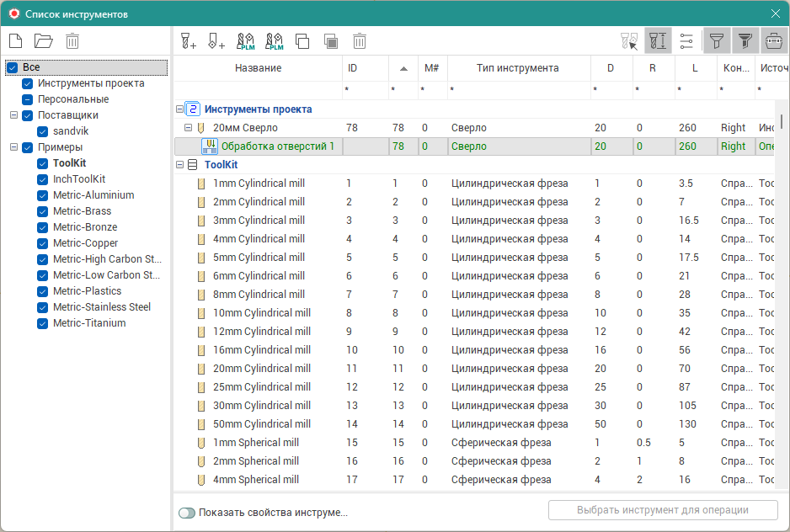This screenshot has height=532, width=790.
Task: Collapse the Инструменты проекта group in table
Action: (x=179, y=109)
